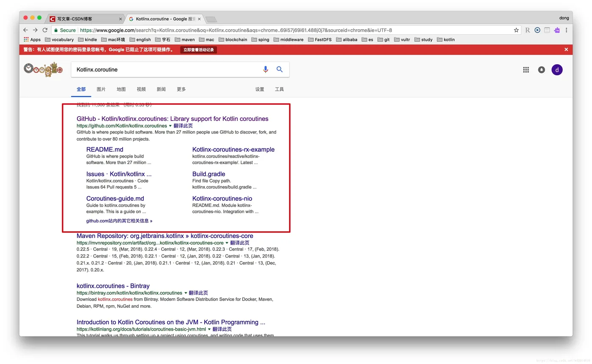Switch to the 新闻 results tab
Screen dimensions: 592x364
161,89
